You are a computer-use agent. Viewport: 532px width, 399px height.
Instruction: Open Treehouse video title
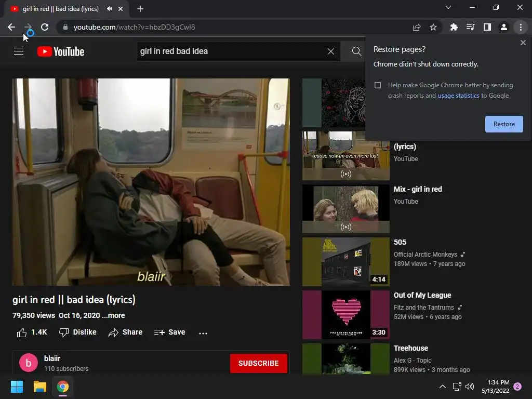point(410,348)
